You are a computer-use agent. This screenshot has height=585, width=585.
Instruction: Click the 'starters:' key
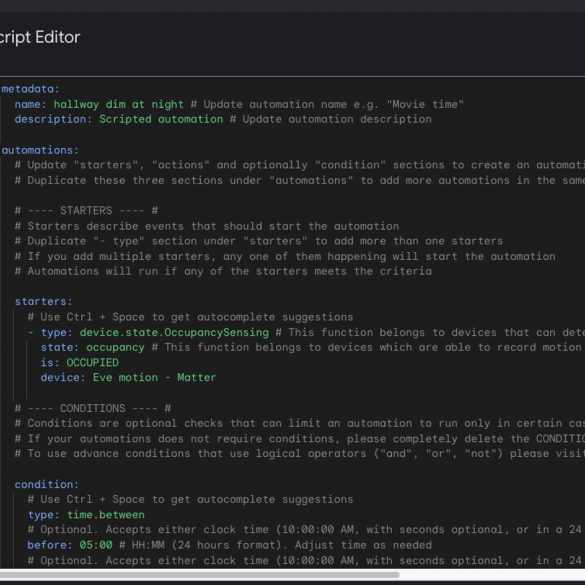tap(43, 301)
